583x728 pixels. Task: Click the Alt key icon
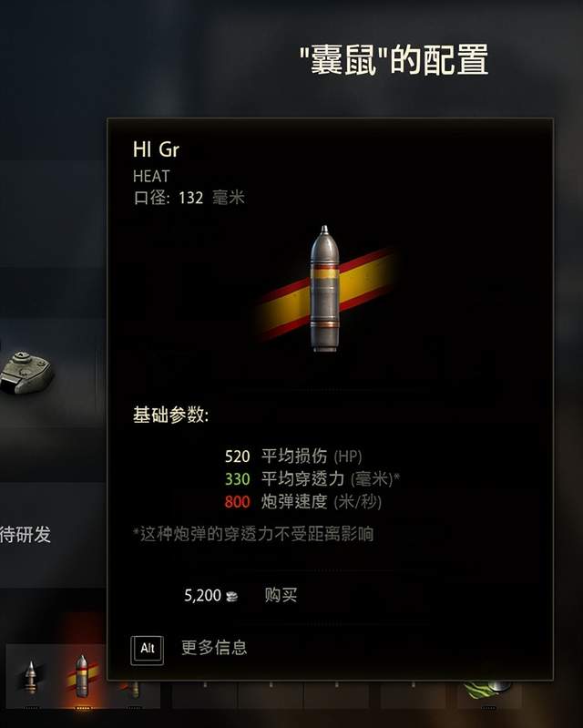[148, 650]
